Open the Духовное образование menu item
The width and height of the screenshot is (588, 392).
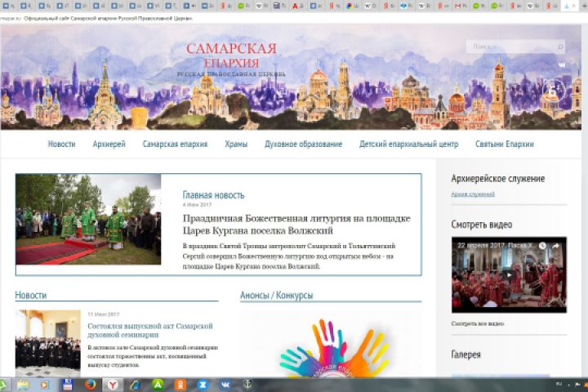point(303,144)
